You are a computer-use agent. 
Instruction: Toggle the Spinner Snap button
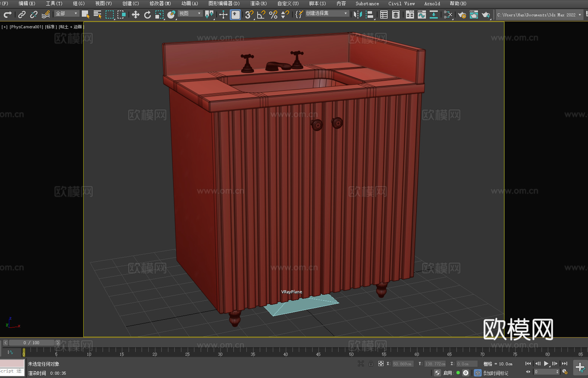(285, 14)
